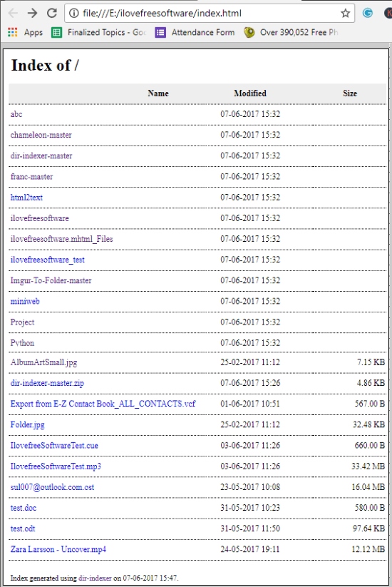Open ilovefreesoftware.mhtml_Files folder link

(62, 239)
